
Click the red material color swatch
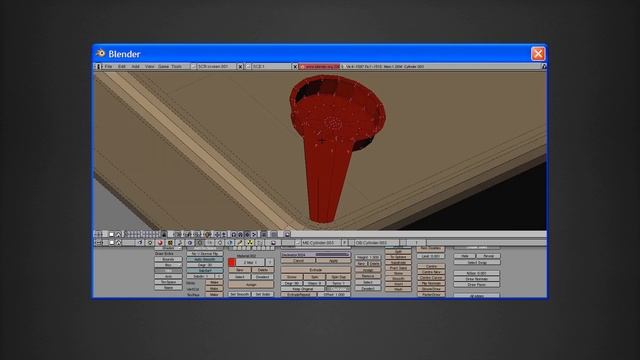point(232,262)
